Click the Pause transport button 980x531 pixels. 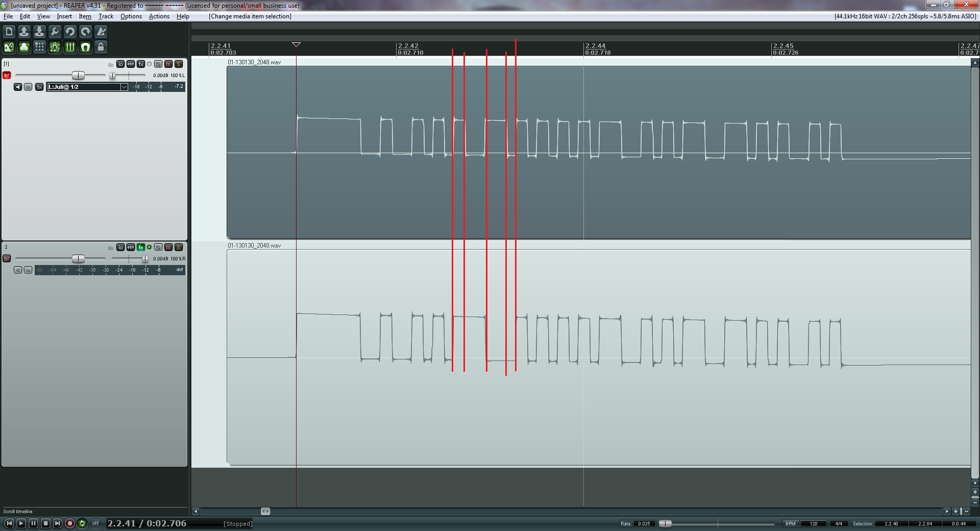pyautogui.click(x=33, y=523)
